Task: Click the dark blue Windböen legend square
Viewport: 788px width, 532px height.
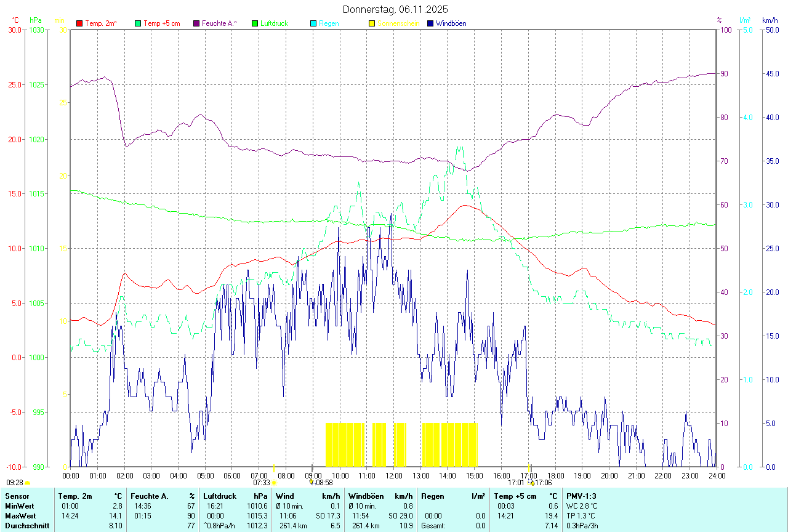Action: coord(430,23)
